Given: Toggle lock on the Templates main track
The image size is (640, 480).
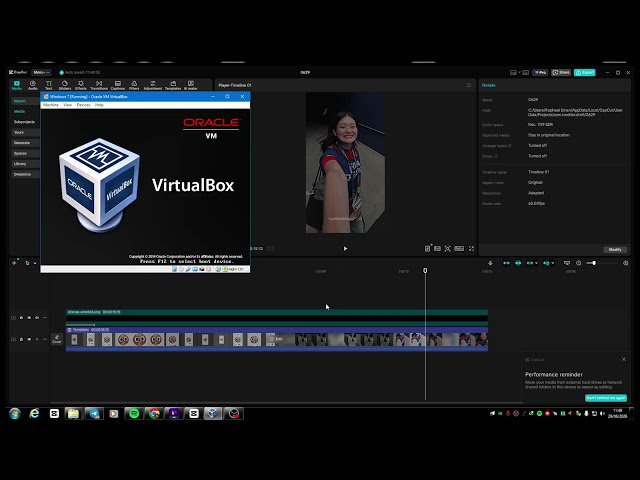Looking at the screenshot, I should 21,339.
